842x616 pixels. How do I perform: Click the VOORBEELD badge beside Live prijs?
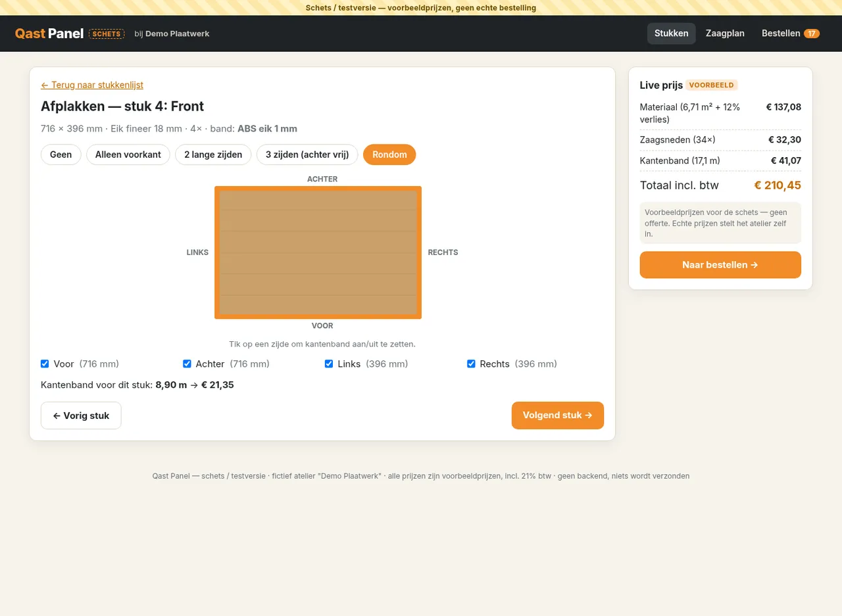[712, 85]
